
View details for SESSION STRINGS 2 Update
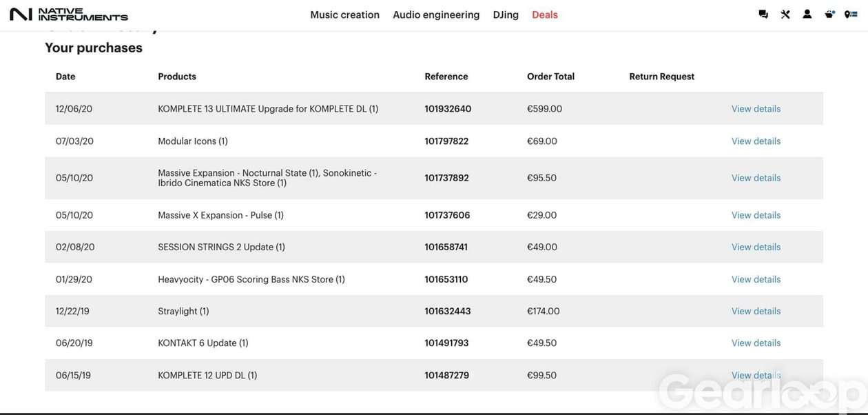(x=756, y=247)
